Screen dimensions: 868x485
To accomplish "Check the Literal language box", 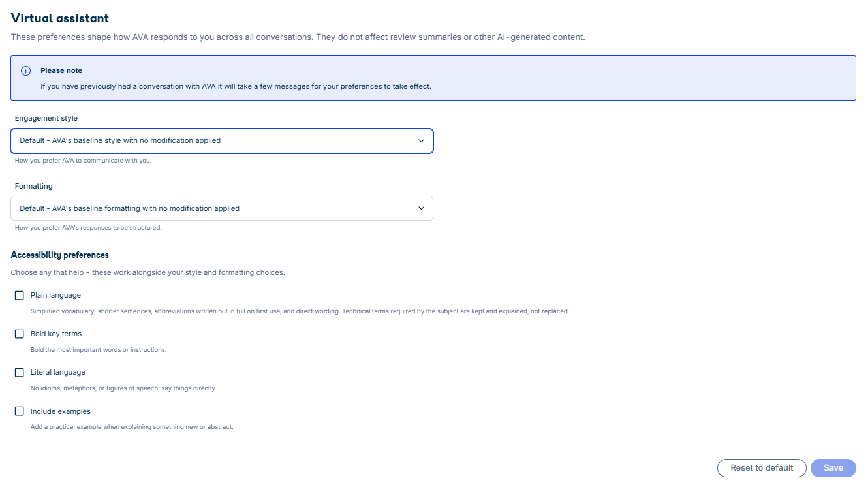I will pyautogui.click(x=20, y=373).
